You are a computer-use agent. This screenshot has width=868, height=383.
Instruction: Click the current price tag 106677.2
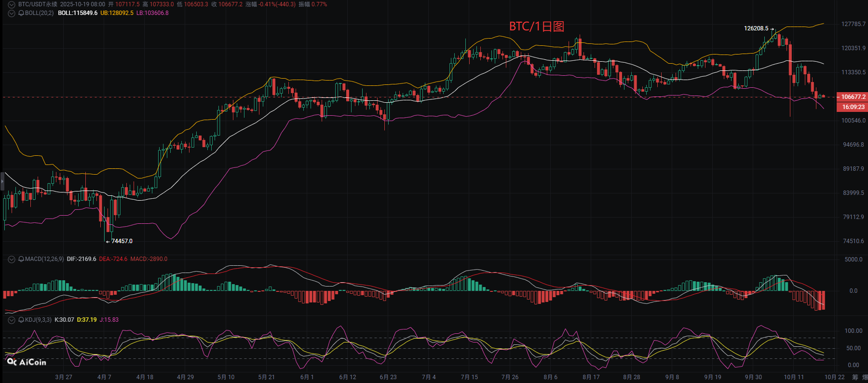click(x=853, y=97)
